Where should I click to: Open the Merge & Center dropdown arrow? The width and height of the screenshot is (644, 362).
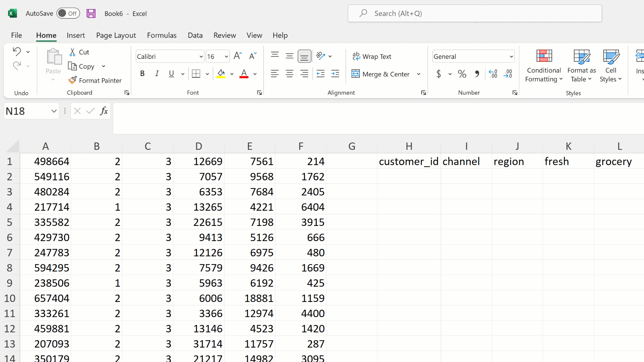[x=419, y=74]
